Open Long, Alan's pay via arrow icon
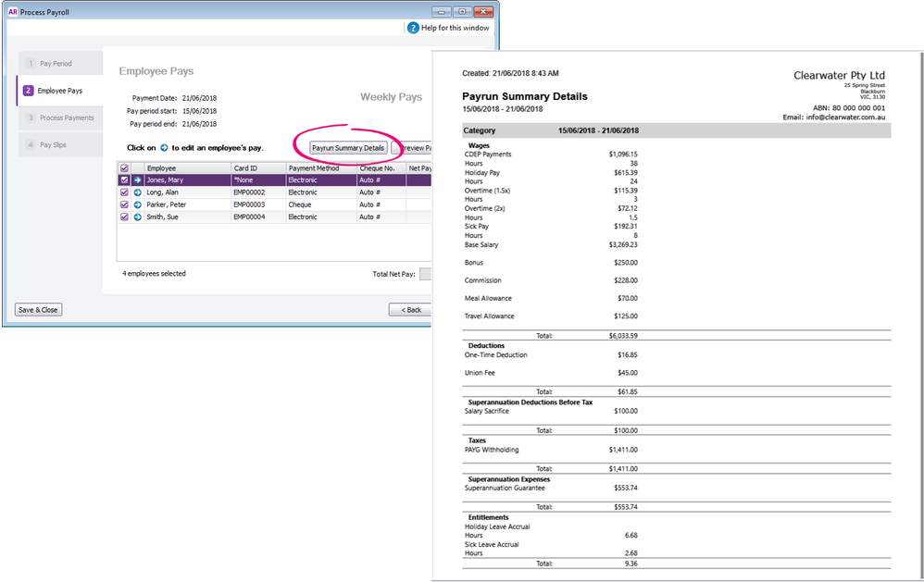The height and width of the screenshot is (582, 924). pyautogui.click(x=137, y=192)
